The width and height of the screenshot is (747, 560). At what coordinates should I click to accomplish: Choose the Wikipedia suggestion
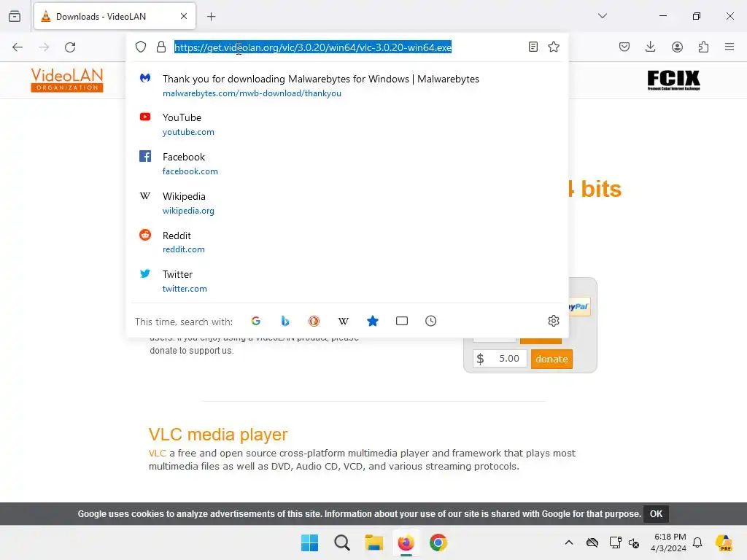(348, 203)
